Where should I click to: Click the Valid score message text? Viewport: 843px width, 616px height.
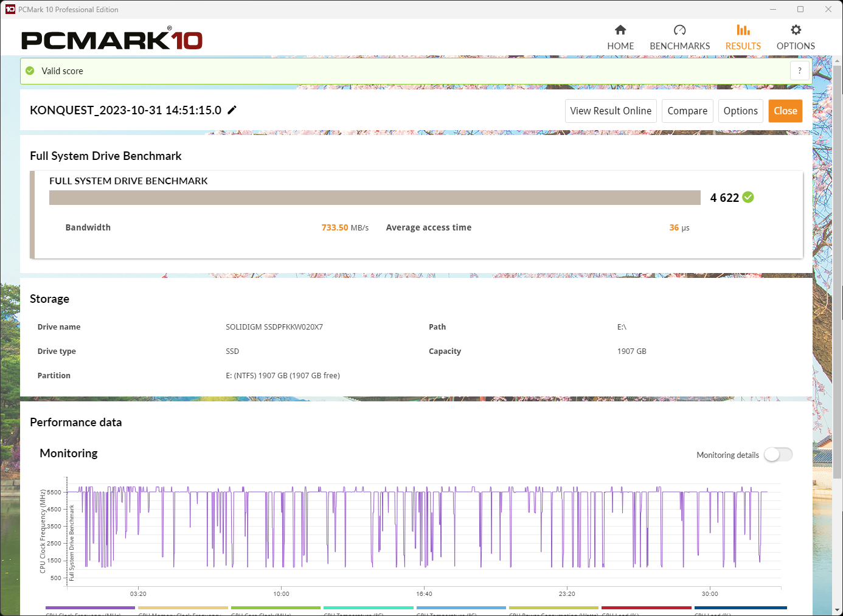[x=62, y=71]
